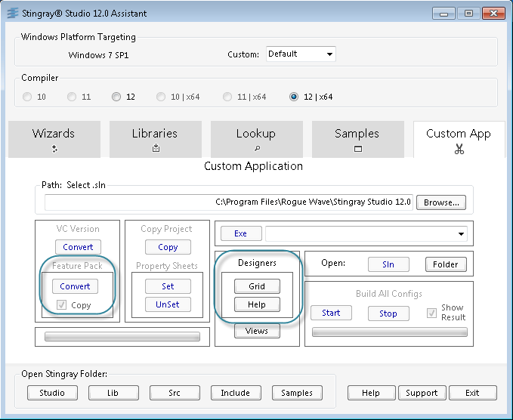This screenshot has height=420, width=513.
Task: Click the solution path input field
Action: point(228,202)
